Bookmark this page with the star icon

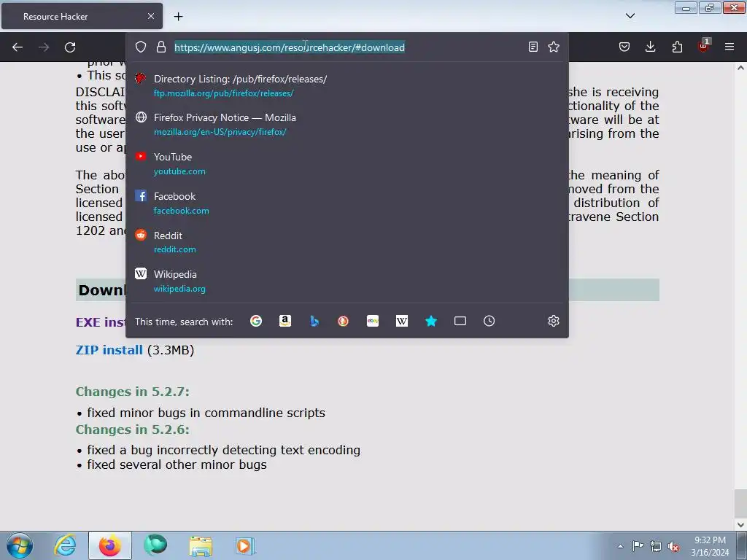pyautogui.click(x=554, y=47)
